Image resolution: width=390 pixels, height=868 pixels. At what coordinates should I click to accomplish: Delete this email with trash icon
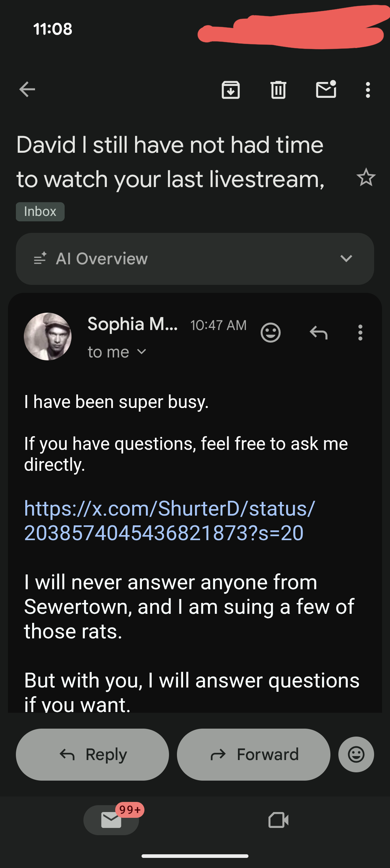tap(278, 90)
